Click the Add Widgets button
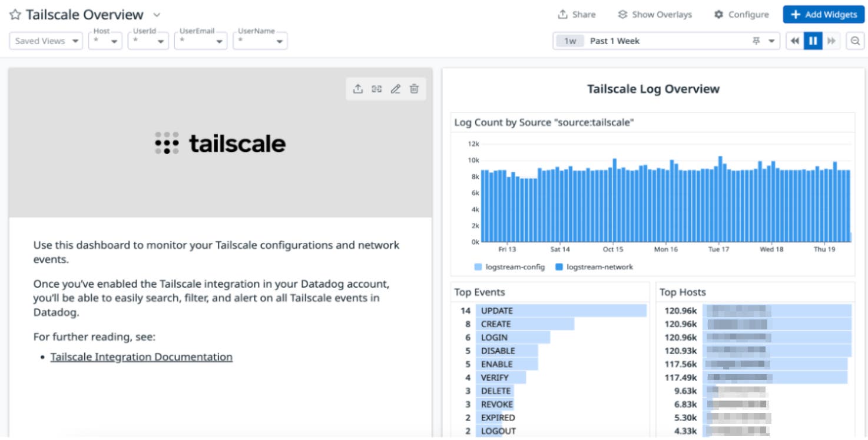 pos(823,14)
